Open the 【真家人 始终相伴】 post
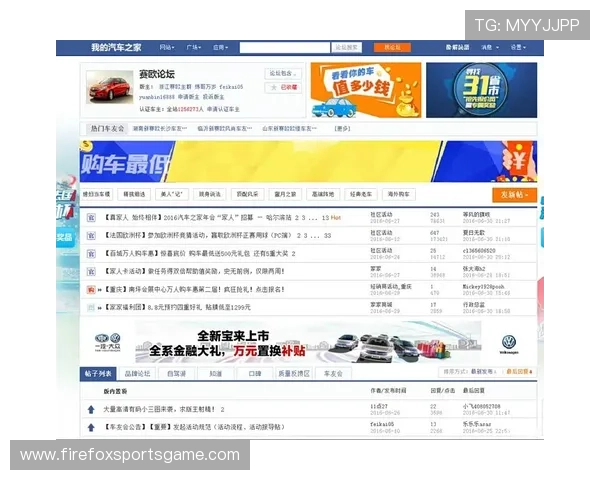600x480 pixels. point(196,218)
